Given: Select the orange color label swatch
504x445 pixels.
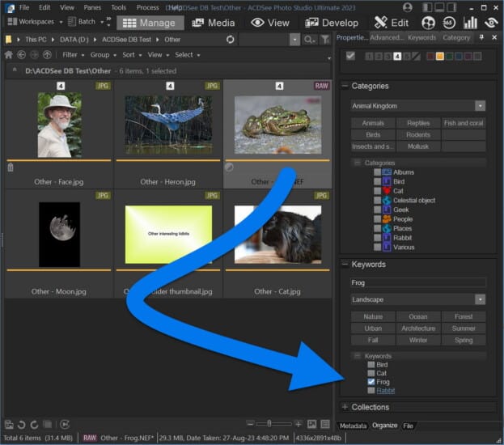Looking at the screenshot, I should pos(439,56).
